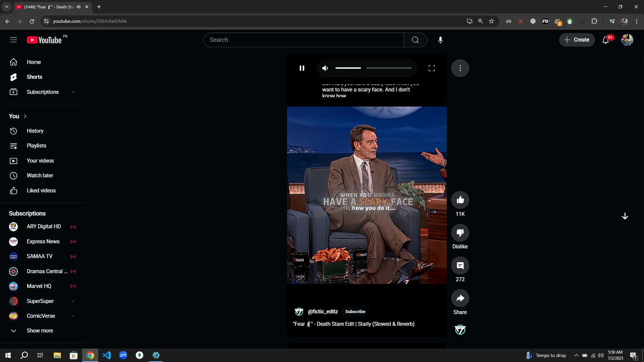644x362 pixels.
Task: Open YouTube notifications bell
Action: 606,40
